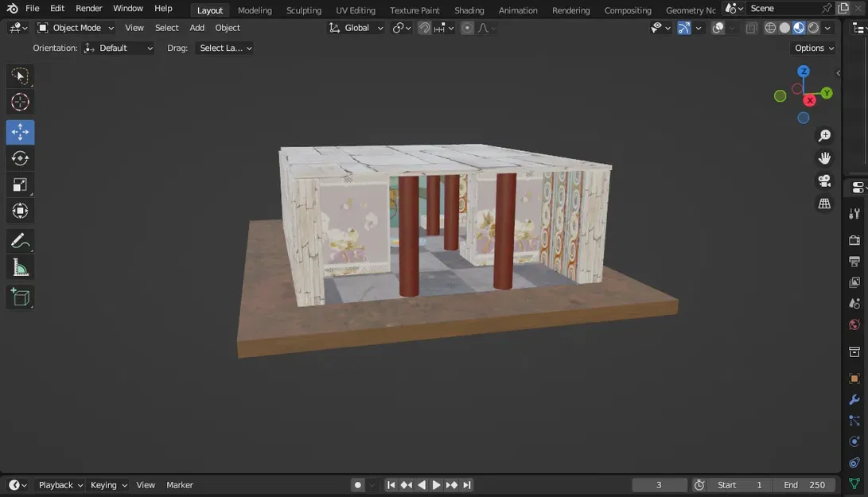
Task: Activate the Rotate tool
Action: [20, 159]
